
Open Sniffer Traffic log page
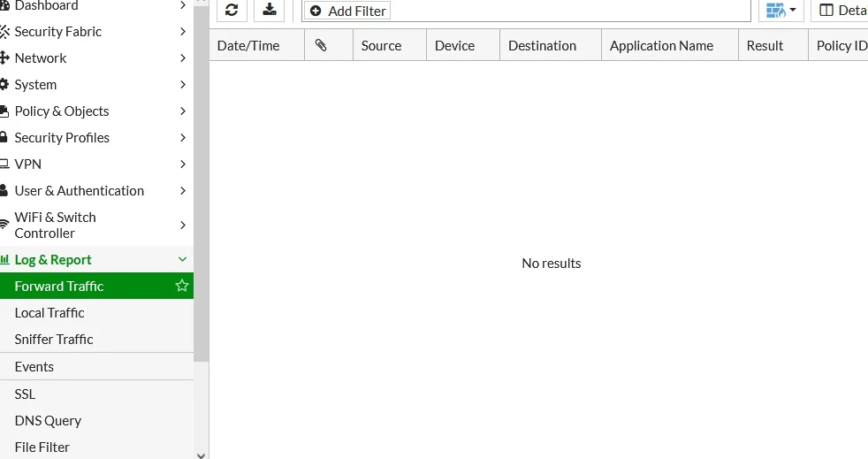pyautogui.click(x=97, y=340)
